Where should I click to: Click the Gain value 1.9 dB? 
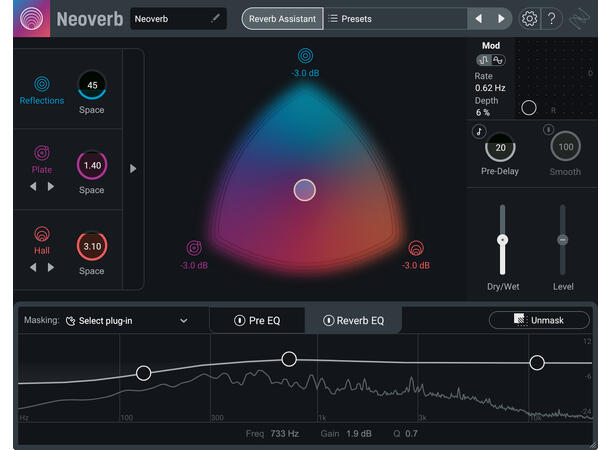[359, 434]
